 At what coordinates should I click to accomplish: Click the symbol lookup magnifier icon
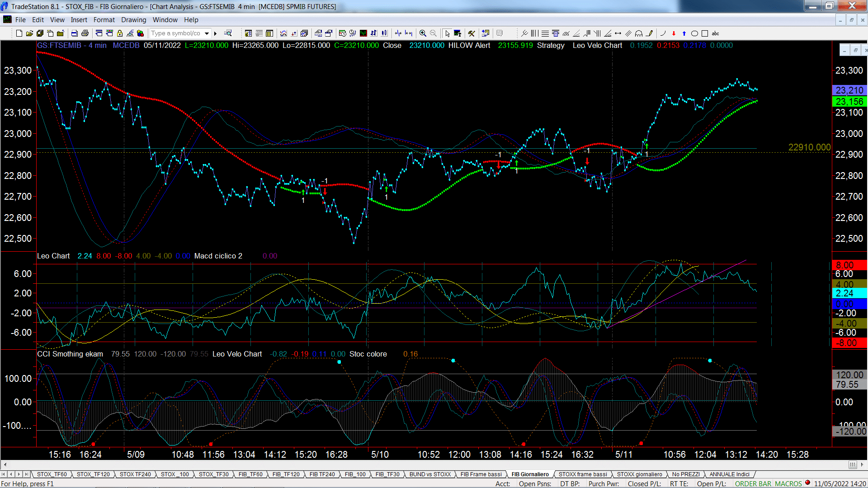tap(228, 33)
